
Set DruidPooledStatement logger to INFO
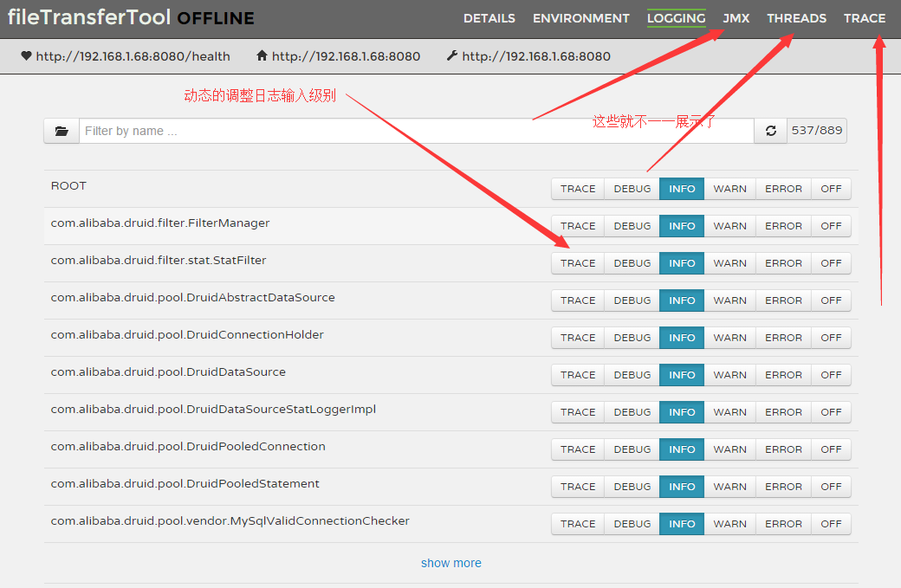tap(682, 487)
